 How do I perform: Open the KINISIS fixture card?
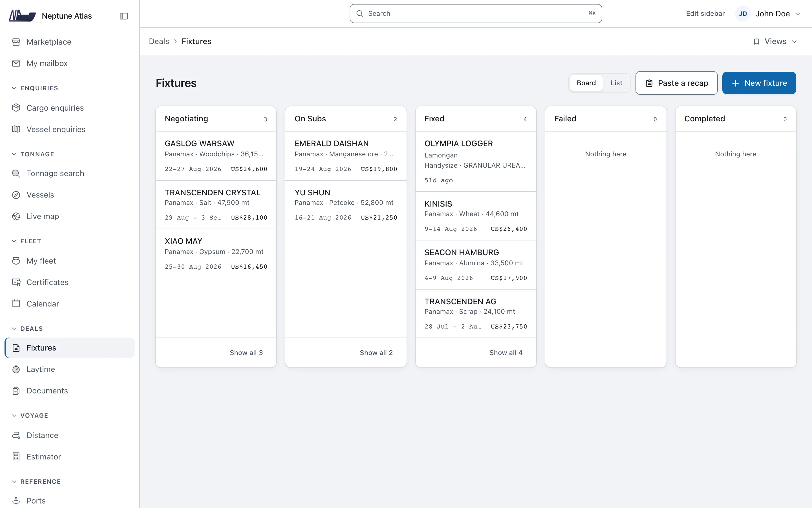coord(476,216)
